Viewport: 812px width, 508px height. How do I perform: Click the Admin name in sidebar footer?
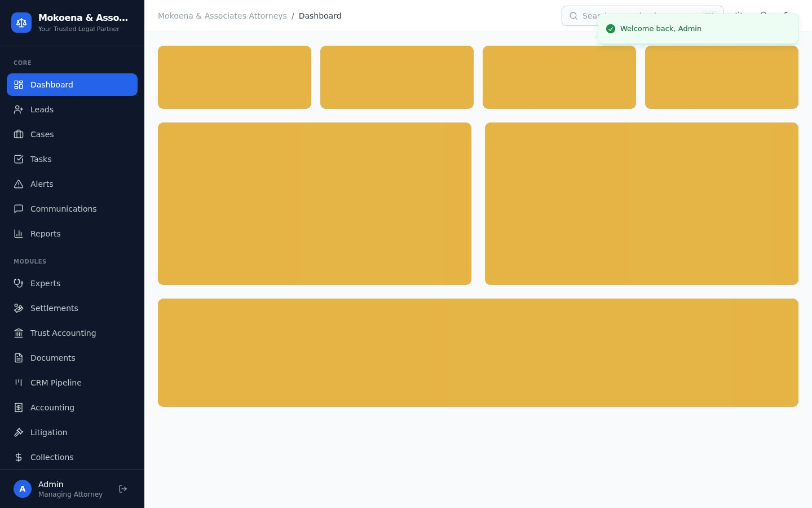51,484
